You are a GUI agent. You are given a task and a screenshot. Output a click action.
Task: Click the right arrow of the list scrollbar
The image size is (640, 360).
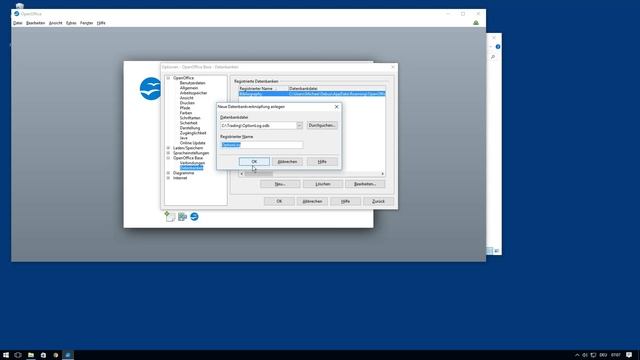(x=382, y=174)
